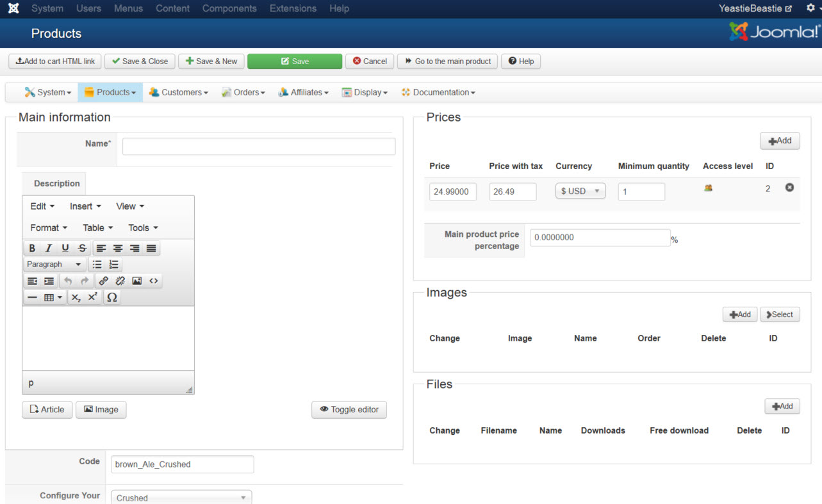Decrease indent in the editor

[32, 281]
